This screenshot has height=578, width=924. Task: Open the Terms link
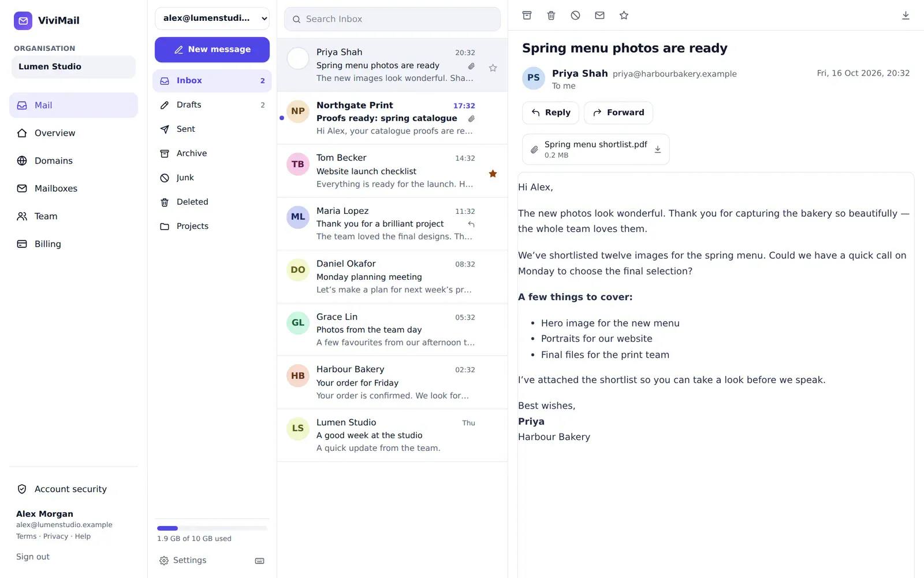click(26, 536)
